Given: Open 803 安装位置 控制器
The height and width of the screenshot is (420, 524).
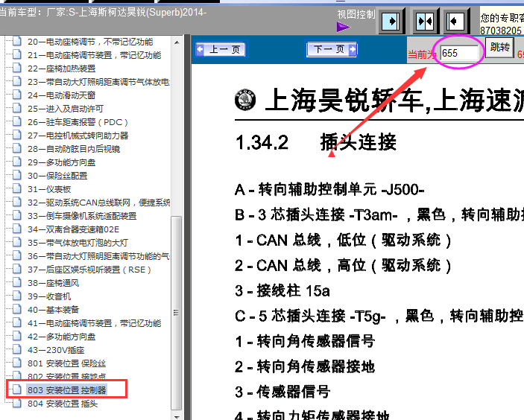Looking at the screenshot, I should pyautogui.click(x=66, y=390).
